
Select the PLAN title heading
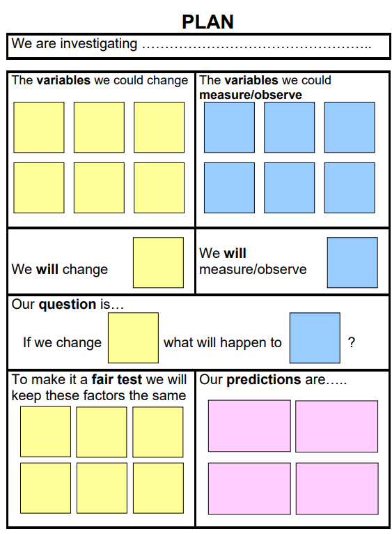pyautogui.click(x=207, y=22)
